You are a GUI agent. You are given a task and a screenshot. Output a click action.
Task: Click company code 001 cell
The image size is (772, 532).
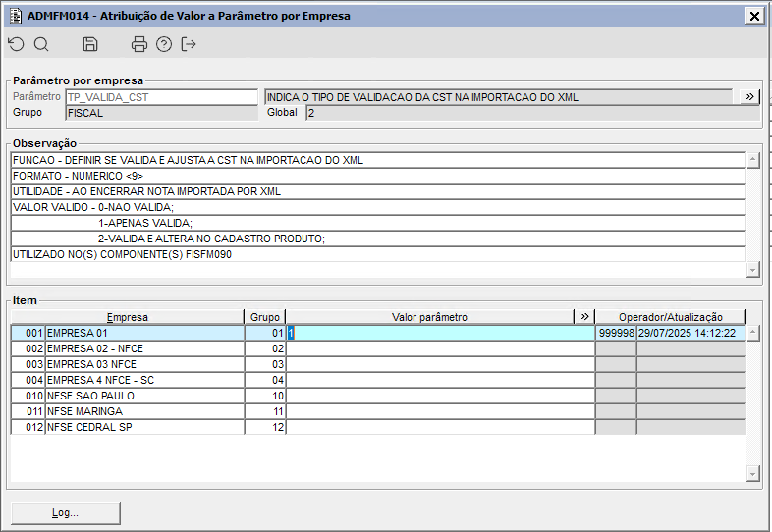click(28, 333)
